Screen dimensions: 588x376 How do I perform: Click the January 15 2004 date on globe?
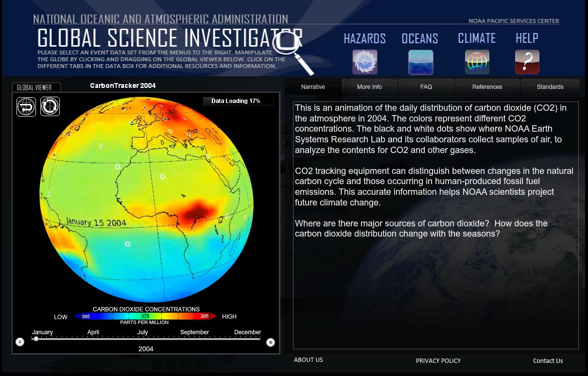(96, 222)
